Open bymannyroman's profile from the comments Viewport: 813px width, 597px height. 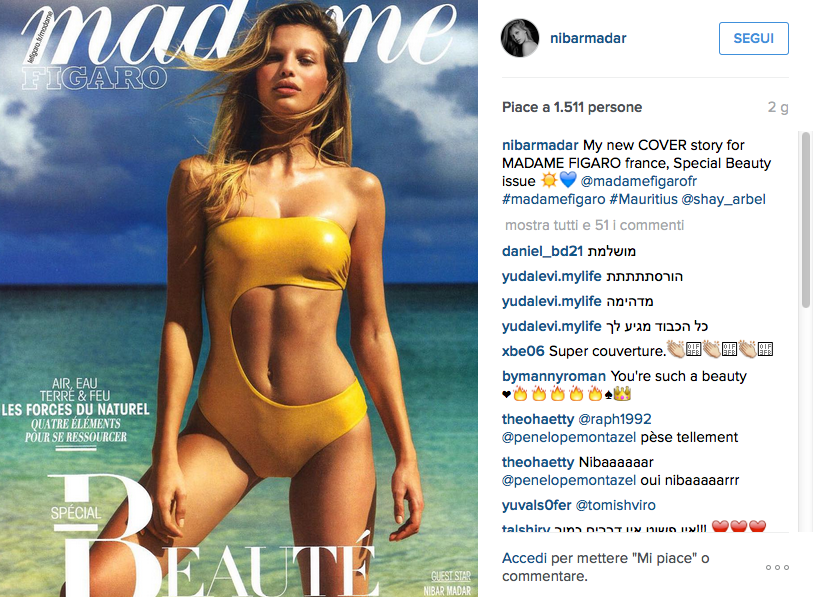tap(554, 376)
